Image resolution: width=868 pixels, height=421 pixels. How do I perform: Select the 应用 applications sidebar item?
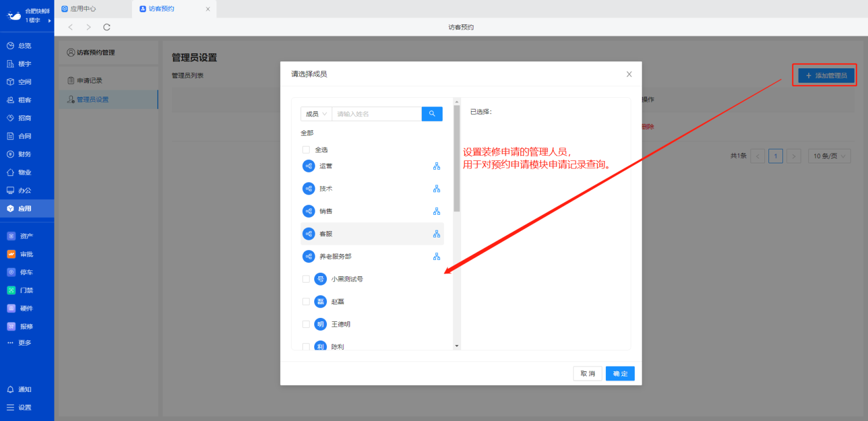(27, 208)
